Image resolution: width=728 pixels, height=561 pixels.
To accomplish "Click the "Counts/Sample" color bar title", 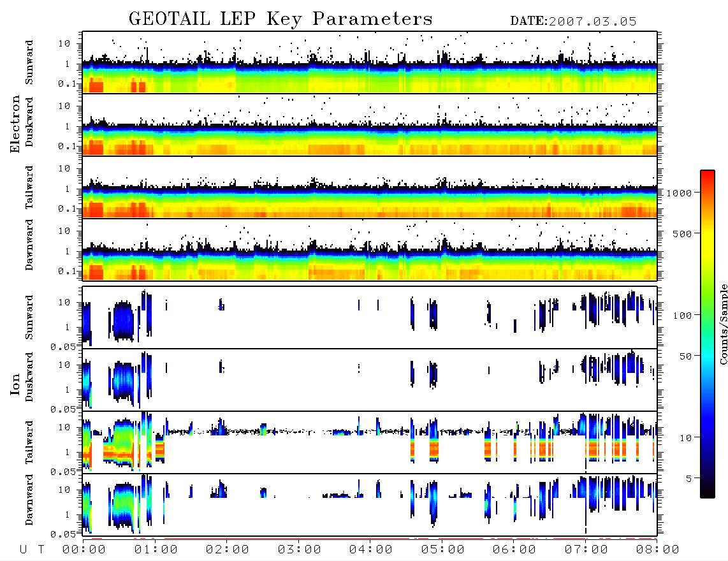I will (x=724, y=324).
